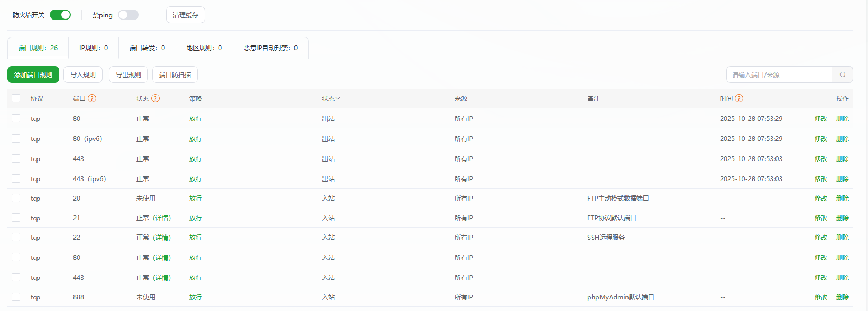Check the box for port 20 row
The image size is (868, 311).
coord(16,198)
